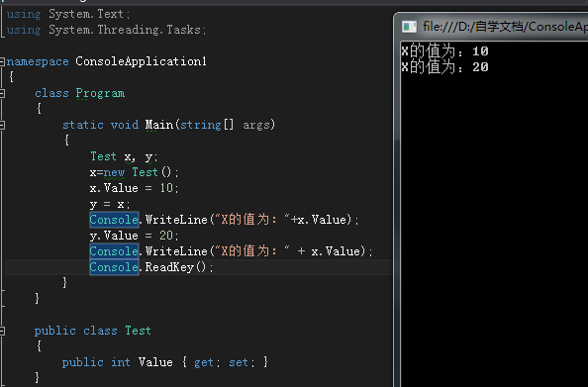The image size is (588, 387).
Task: Click the ConsoleApplication1 namespace name
Action: (141, 61)
